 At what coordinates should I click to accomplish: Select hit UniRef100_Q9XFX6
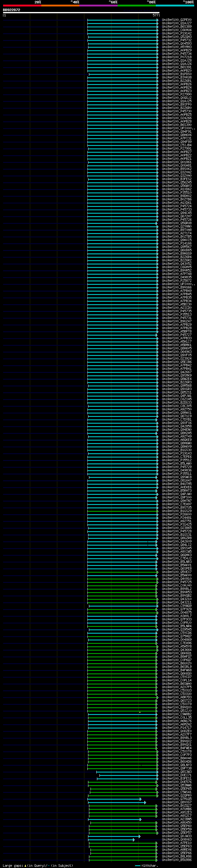click(x=177, y=423)
